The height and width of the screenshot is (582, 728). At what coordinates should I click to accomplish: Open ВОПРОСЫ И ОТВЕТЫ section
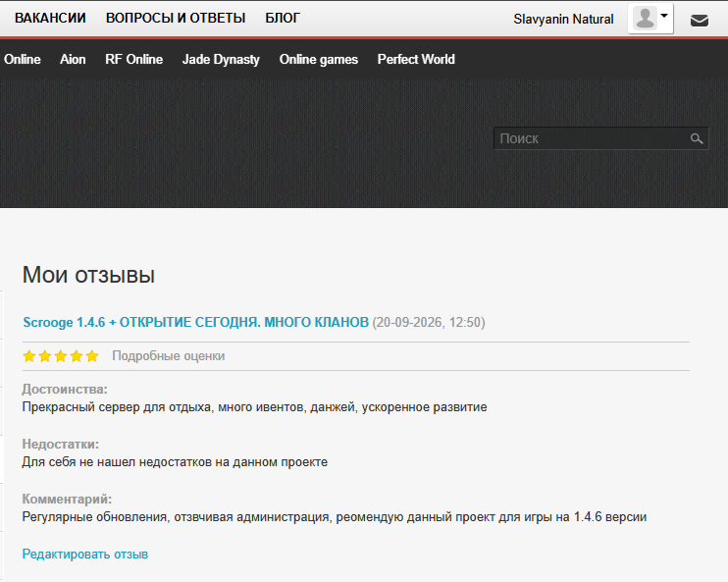(x=176, y=18)
